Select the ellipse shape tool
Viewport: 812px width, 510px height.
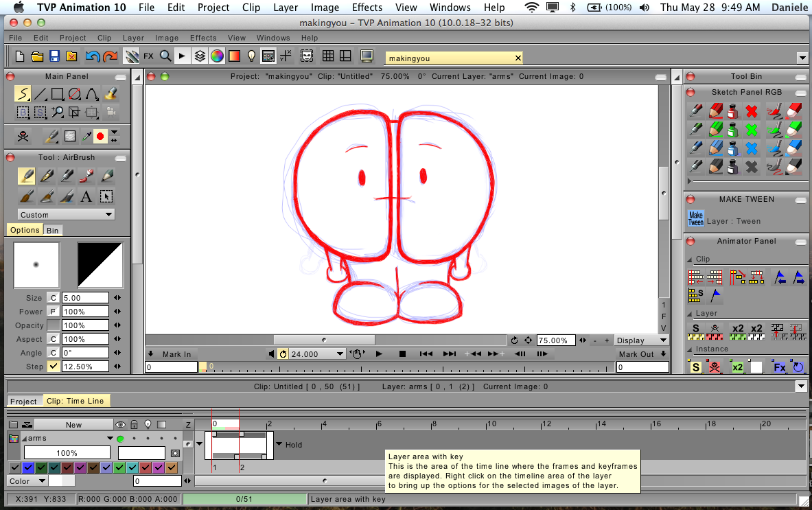pyautogui.click(x=75, y=94)
